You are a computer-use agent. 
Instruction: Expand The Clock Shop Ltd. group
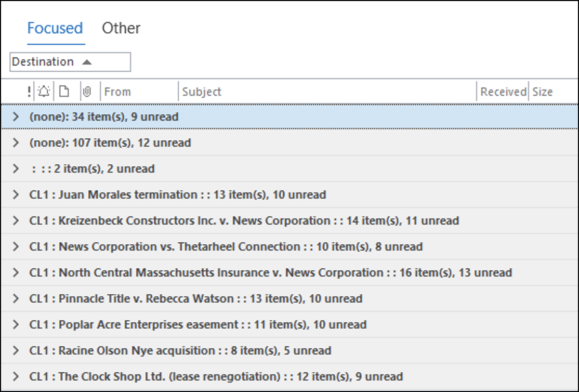pos(16,376)
